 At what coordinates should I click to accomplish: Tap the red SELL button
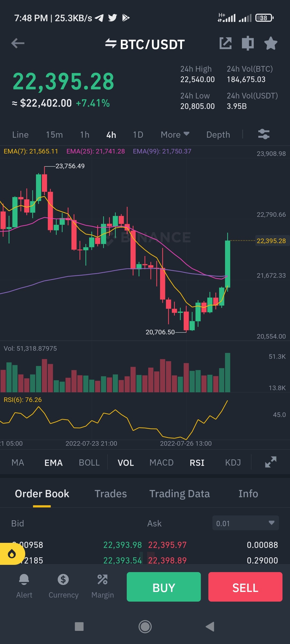(245, 587)
